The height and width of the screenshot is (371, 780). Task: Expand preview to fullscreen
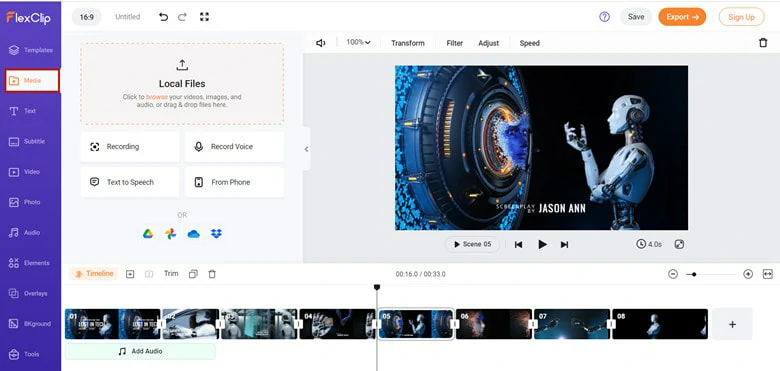pos(679,244)
